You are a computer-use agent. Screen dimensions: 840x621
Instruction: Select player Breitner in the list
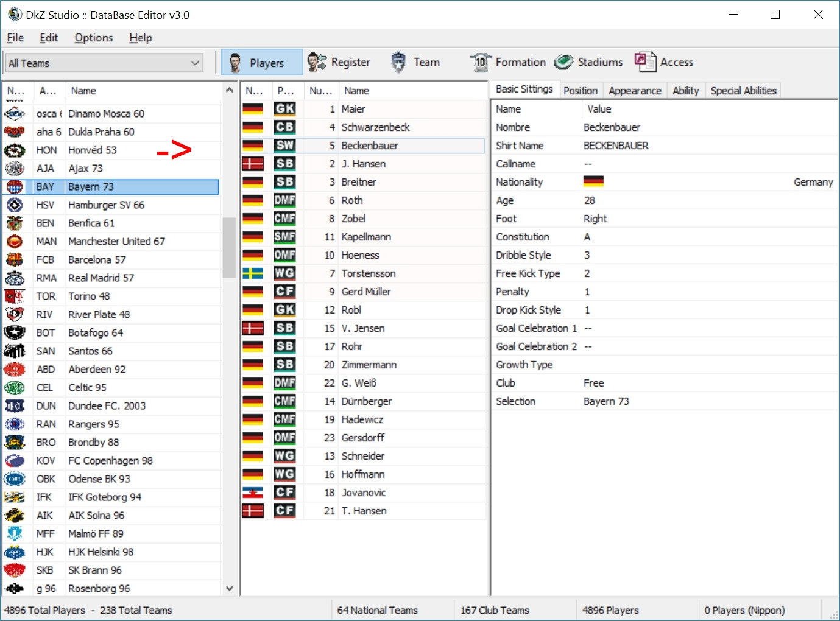coord(363,182)
